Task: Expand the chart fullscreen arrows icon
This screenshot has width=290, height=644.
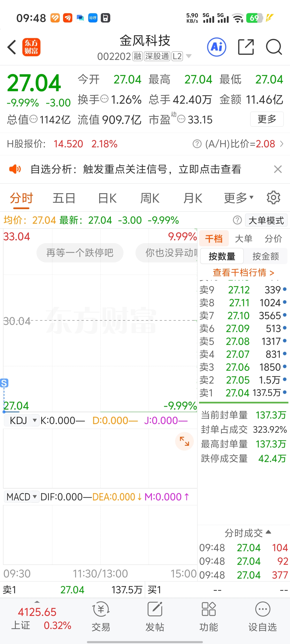Action: coord(184,442)
